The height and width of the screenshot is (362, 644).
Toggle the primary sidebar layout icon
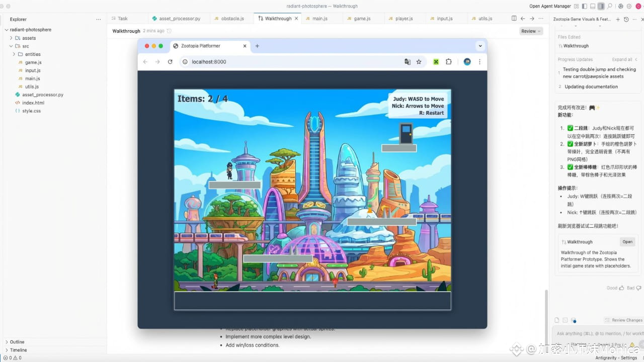(584, 6)
